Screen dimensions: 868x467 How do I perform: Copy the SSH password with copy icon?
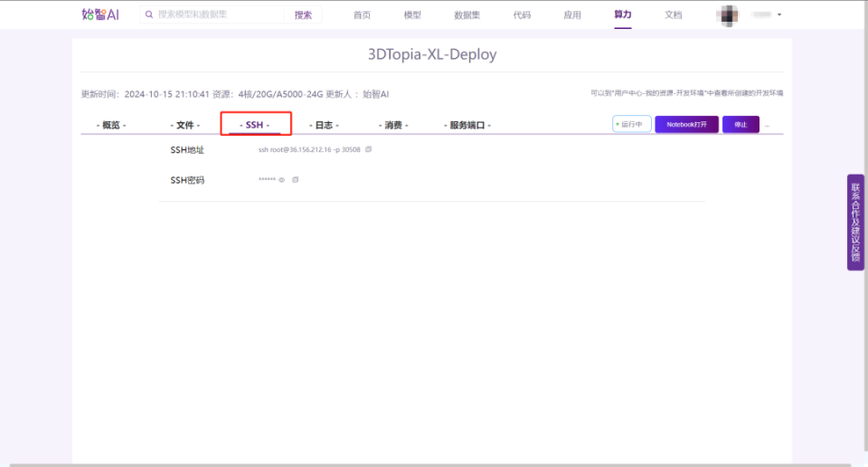click(295, 179)
